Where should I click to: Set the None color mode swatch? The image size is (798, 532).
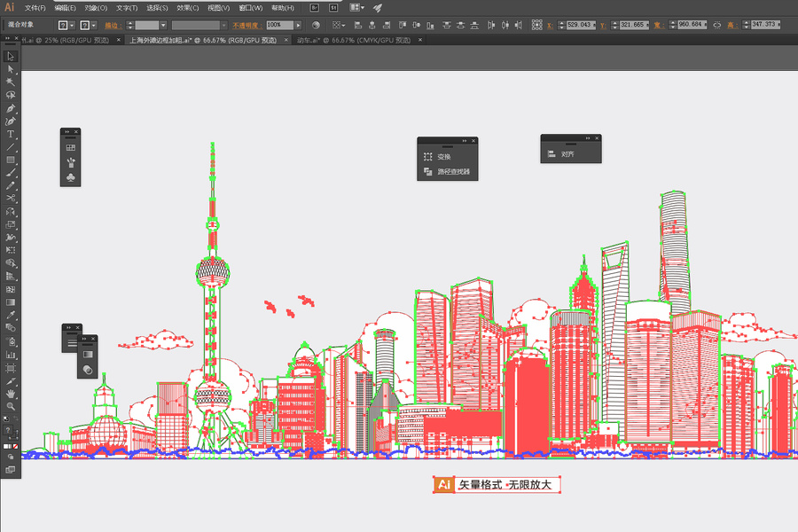16,447
